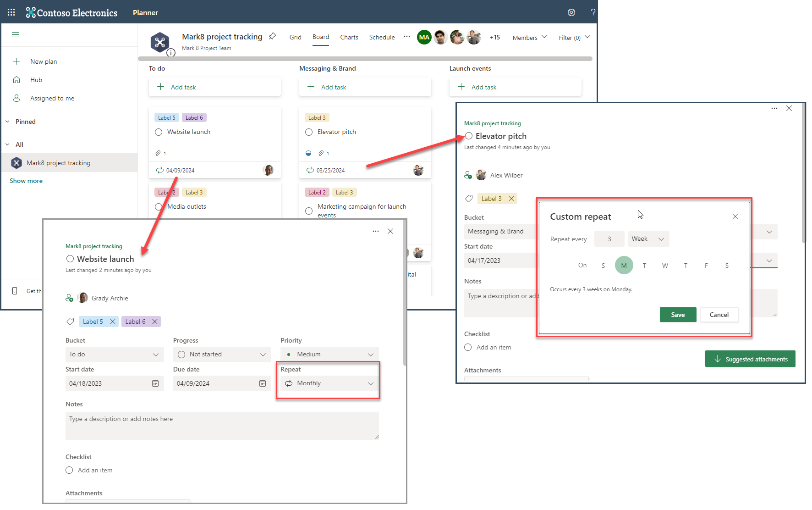Switch to Charts view tab
Viewport: 812px width, 510px height.
point(349,37)
